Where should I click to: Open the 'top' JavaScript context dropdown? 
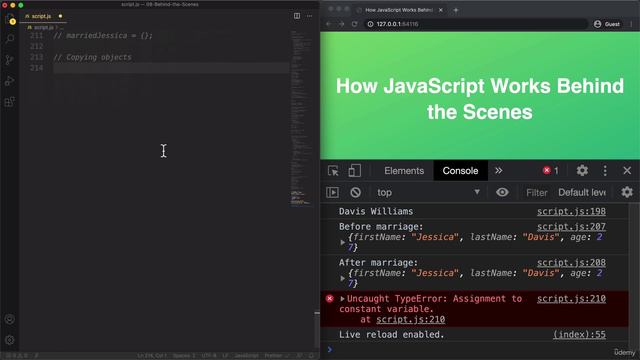coord(428,192)
